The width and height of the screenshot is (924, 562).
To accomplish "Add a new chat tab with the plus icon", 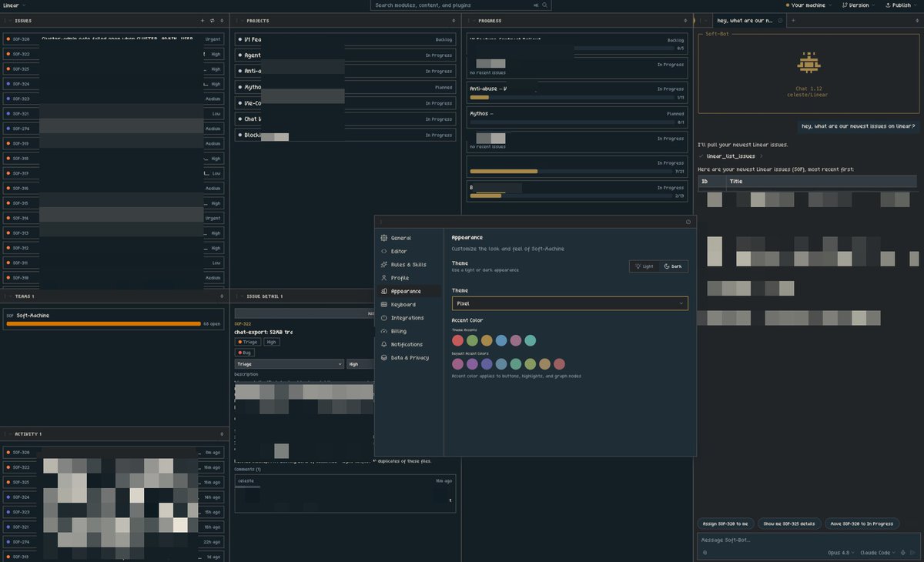I will 793,21.
